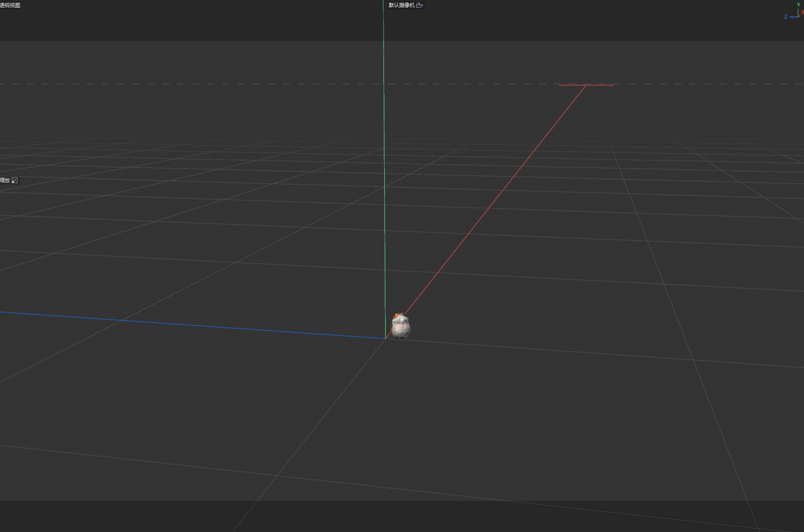This screenshot has width=804, height=532.
Task: Click the dashed horizon line
Action: tap(235, 84)
